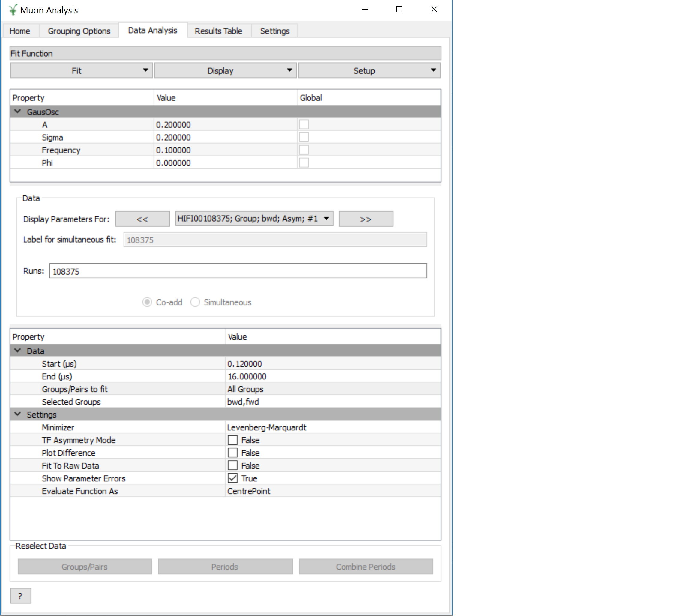The image size is (691, 616).
Task: Check the Global box for Frequency
Action: 304,150
